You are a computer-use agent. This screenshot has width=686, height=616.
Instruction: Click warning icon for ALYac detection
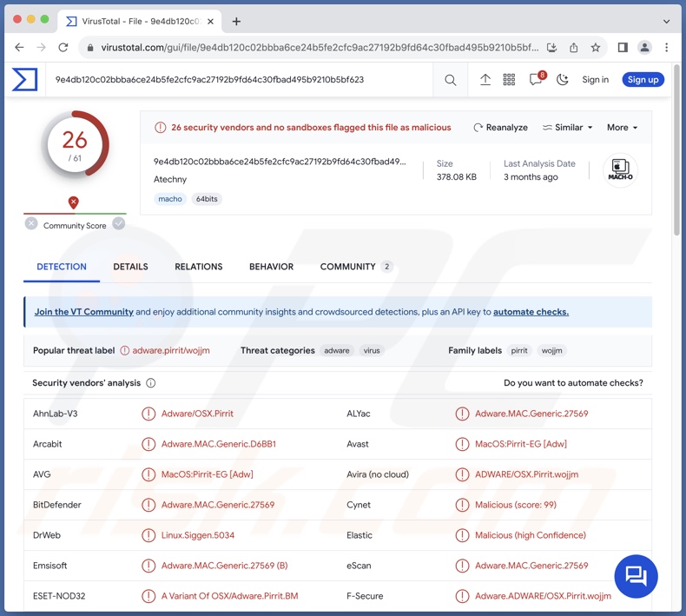[462, 414]
